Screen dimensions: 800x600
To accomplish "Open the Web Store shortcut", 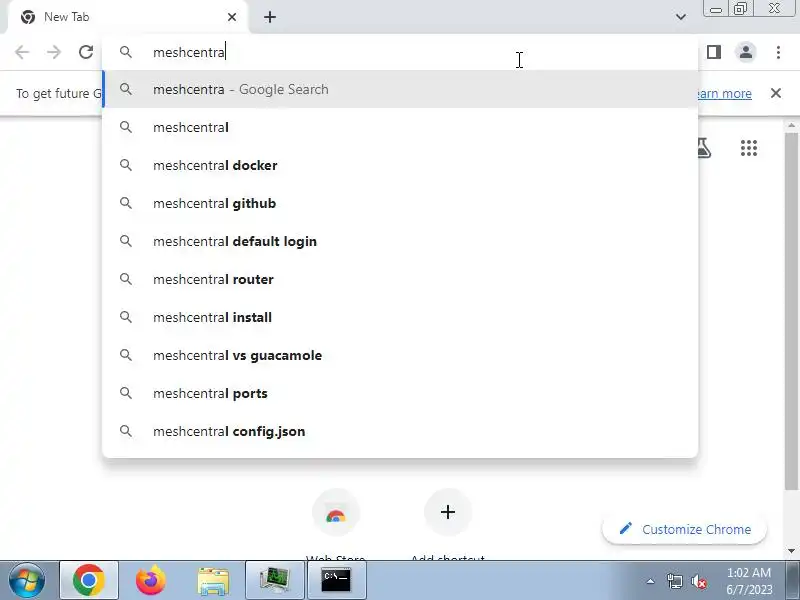I will [336, 513].
